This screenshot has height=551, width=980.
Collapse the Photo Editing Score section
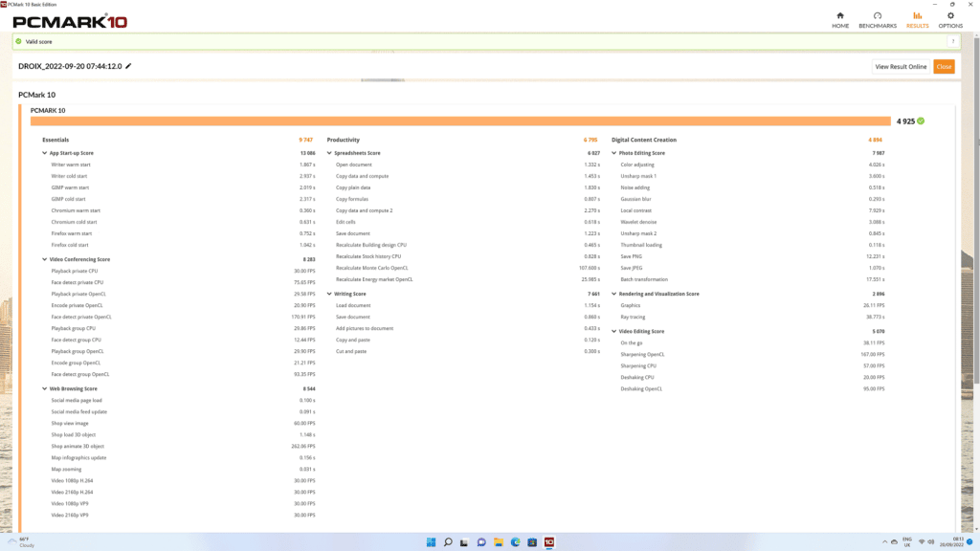[613, 153]
